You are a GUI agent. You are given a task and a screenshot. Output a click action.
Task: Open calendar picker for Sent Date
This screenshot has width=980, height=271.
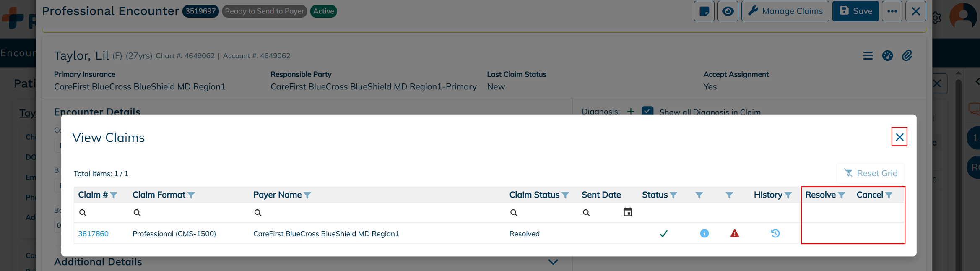coord(627,212)
